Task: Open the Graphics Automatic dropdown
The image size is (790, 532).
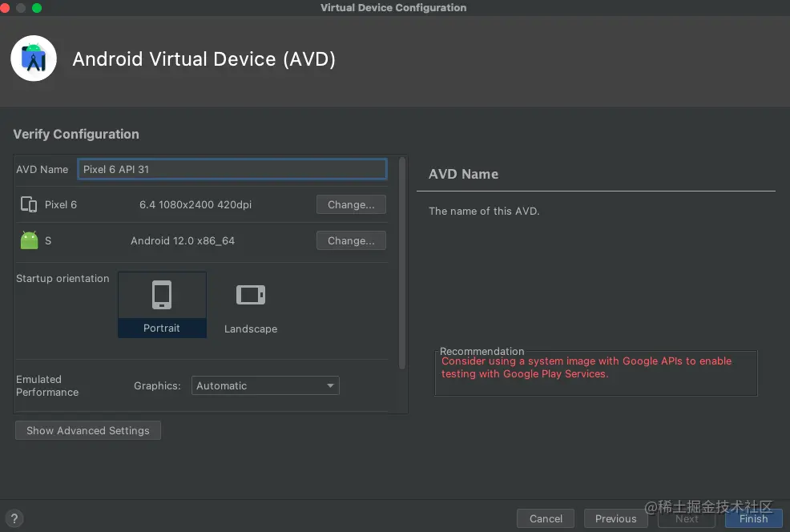Action: coord(265,385)
